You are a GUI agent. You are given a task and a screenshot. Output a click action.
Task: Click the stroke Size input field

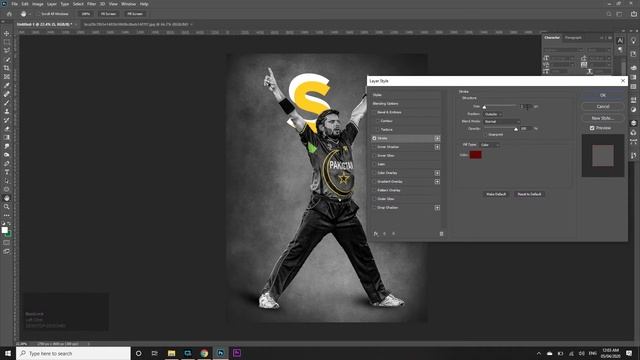tap(526, 107)
